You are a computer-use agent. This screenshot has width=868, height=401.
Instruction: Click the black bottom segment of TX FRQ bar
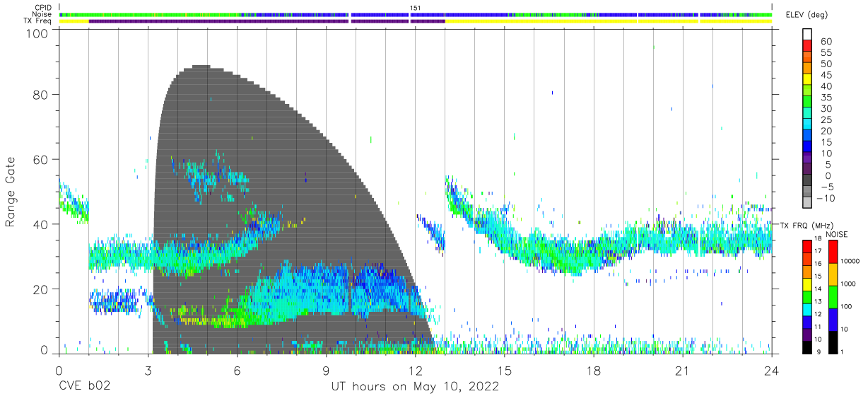point(807,347)
